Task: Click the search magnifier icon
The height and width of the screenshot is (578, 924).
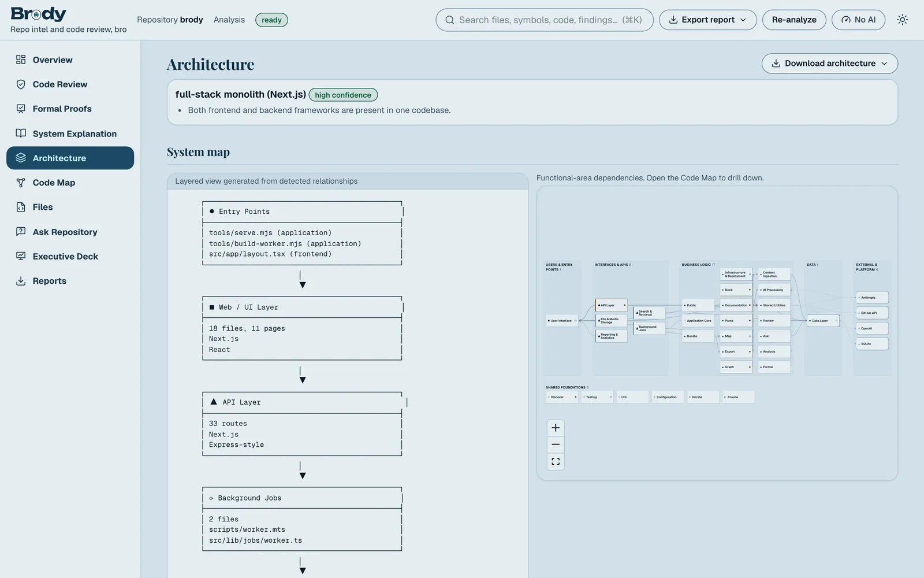Action: coord(449,20)
